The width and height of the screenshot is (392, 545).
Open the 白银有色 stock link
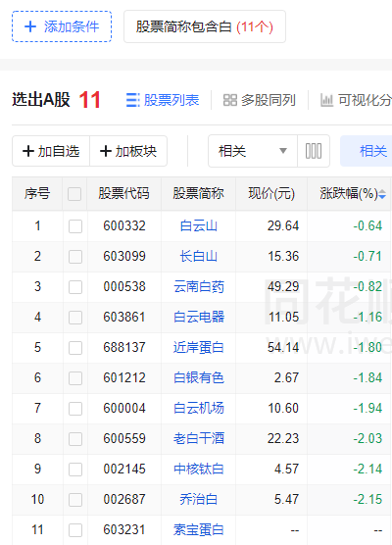click(x=198, y=377)
